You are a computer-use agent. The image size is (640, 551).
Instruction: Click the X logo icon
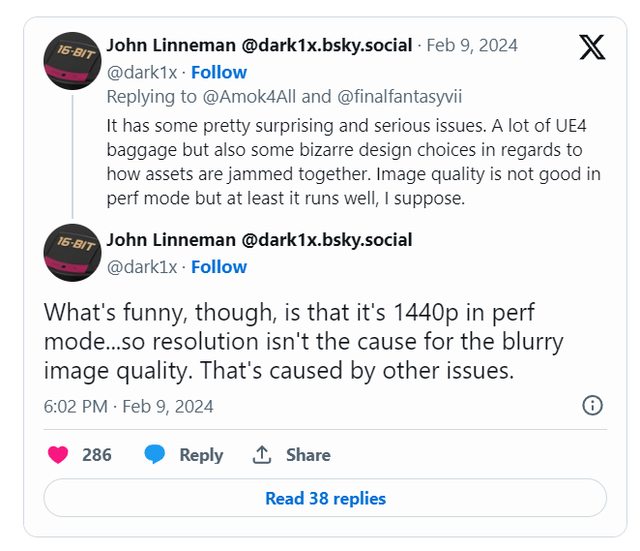pyautogui.click(x=592, y=46)
